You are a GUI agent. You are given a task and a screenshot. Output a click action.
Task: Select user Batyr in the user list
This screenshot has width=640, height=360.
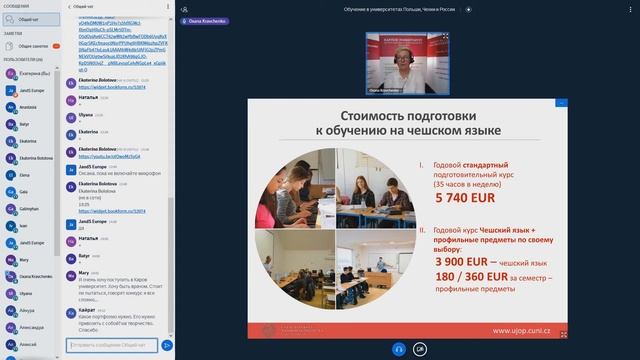(x=29, y=124)
